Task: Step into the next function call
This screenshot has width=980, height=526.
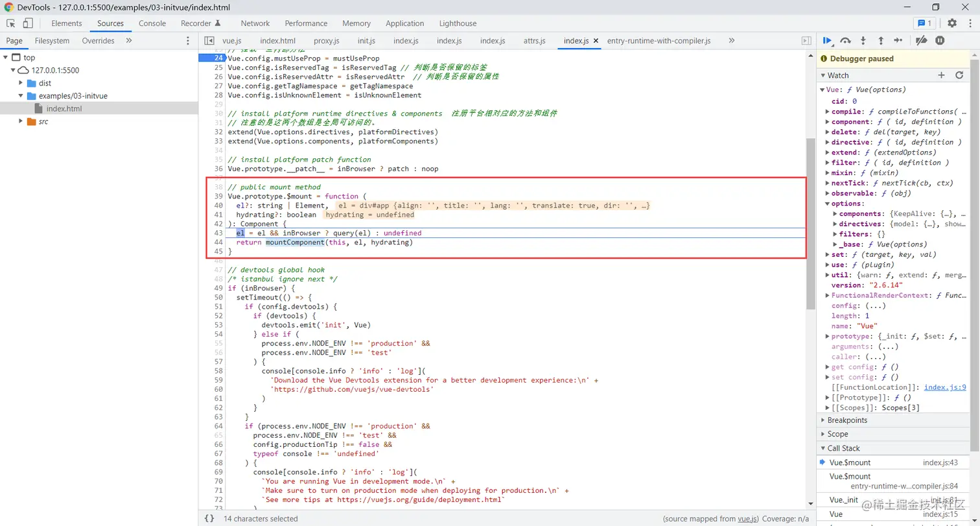Action: tap(863, 40)
